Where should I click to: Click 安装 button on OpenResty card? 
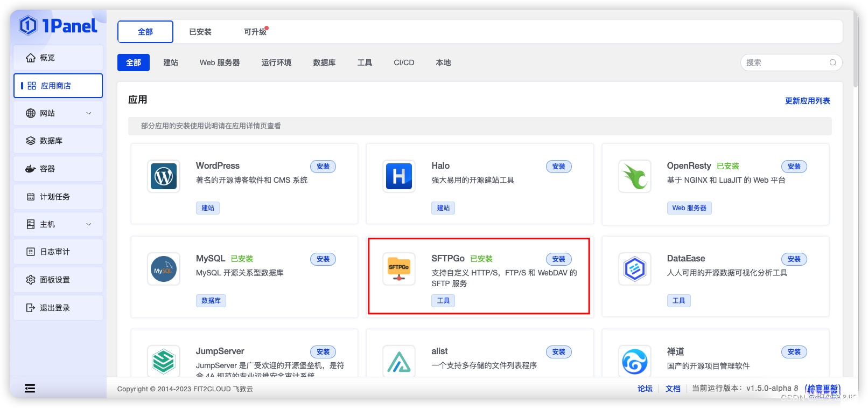794,167
